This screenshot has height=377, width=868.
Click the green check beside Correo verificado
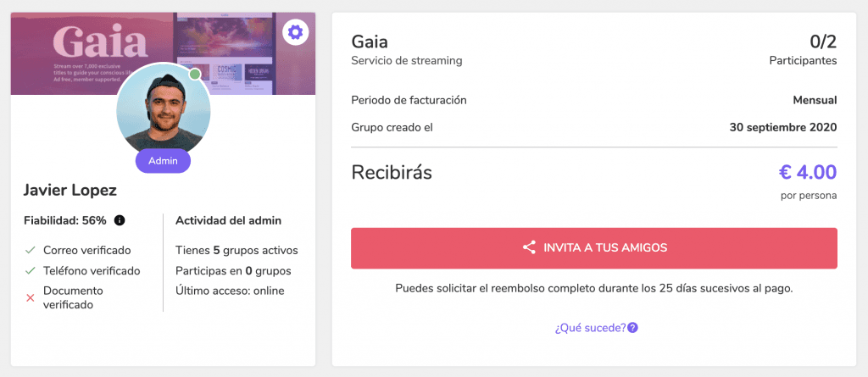click(x=31, y=250)
